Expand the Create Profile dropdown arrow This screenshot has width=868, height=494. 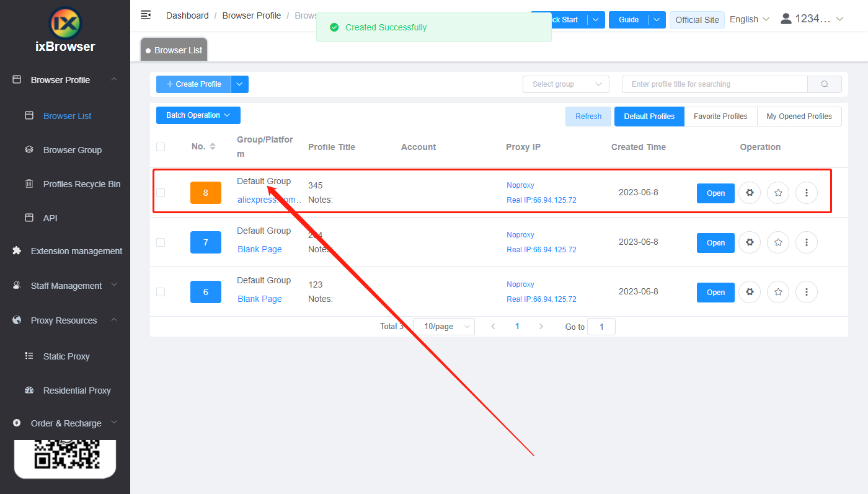click(239, 84)
